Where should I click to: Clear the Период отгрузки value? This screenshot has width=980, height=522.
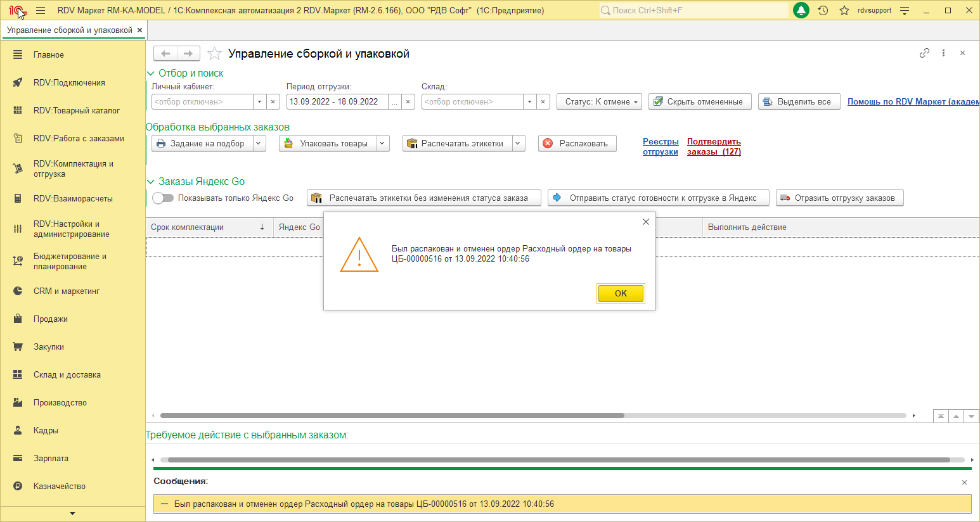(408, 102)
